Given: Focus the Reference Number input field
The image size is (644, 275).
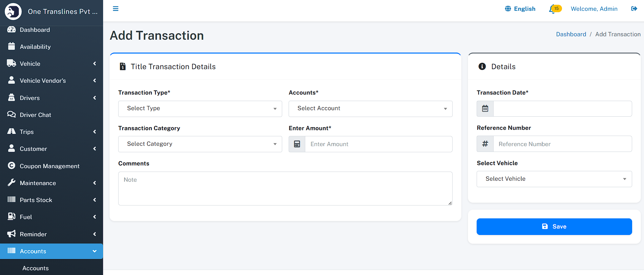Looking at the screenshot, I should tap(562, 144).
